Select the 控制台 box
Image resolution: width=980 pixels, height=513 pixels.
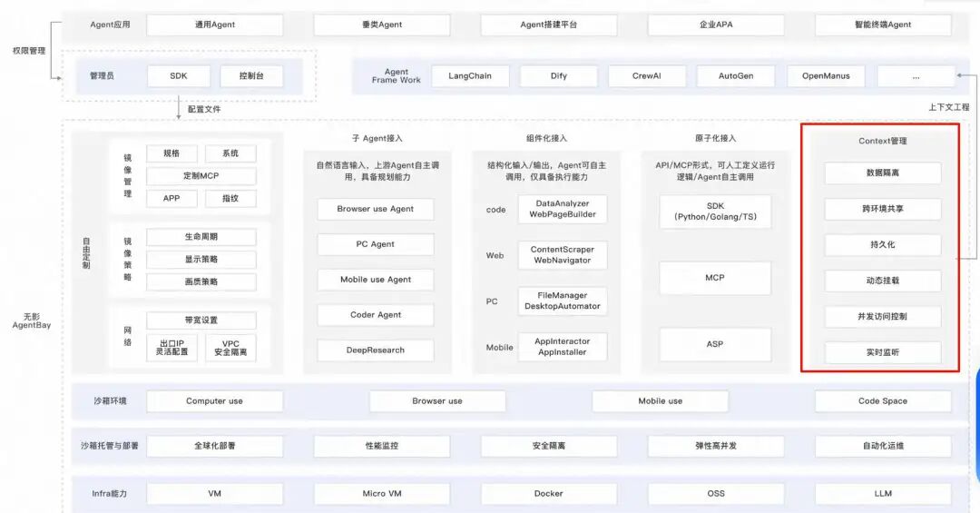(251, 76)
